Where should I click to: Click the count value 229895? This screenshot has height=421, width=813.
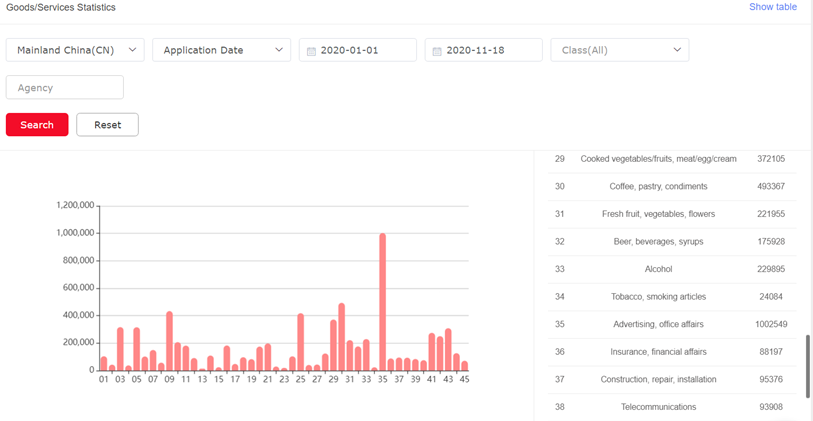click(771, 269)
